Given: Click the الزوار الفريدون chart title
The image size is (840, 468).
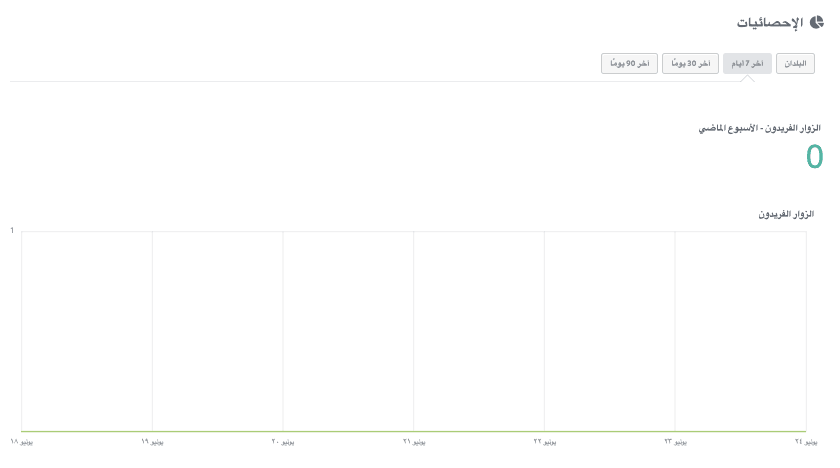Looking at the screenshot, I should pos(786,214).
